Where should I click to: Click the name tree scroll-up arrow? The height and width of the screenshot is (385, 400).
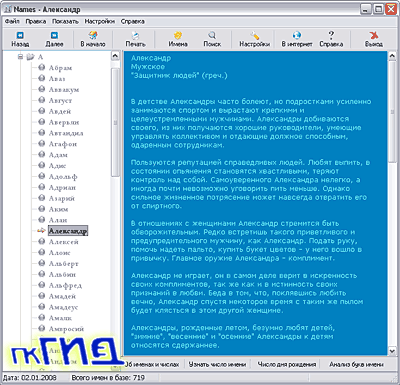pyautogui.click(x=115, y=56)
